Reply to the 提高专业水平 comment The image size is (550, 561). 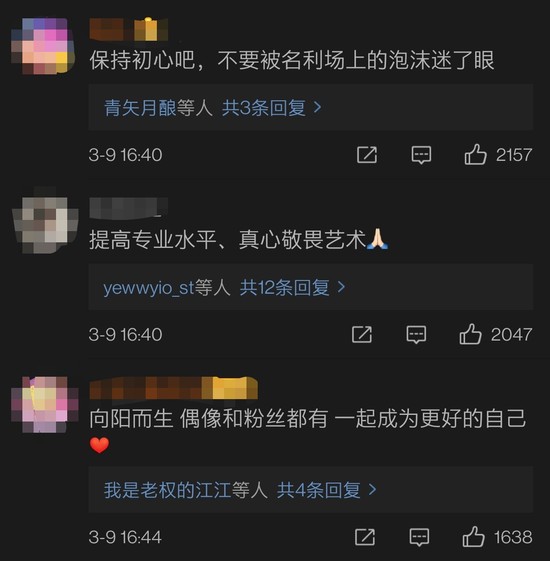[x=416, y=335]
